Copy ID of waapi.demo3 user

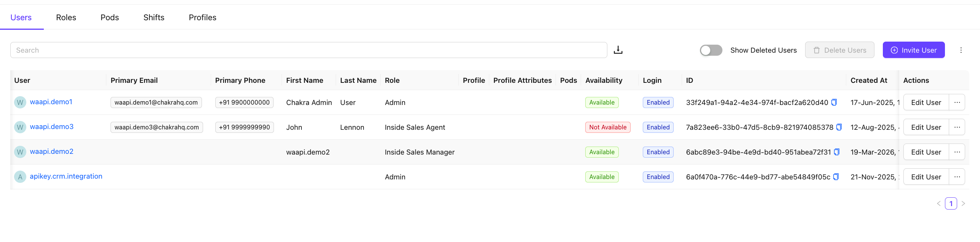(x=839, y=127)
